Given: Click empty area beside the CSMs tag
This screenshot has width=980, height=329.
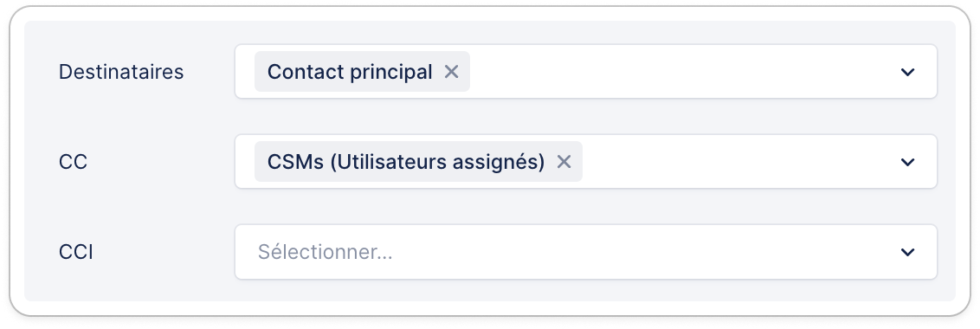Looking at the screenshot, I should tap(738, 162).
